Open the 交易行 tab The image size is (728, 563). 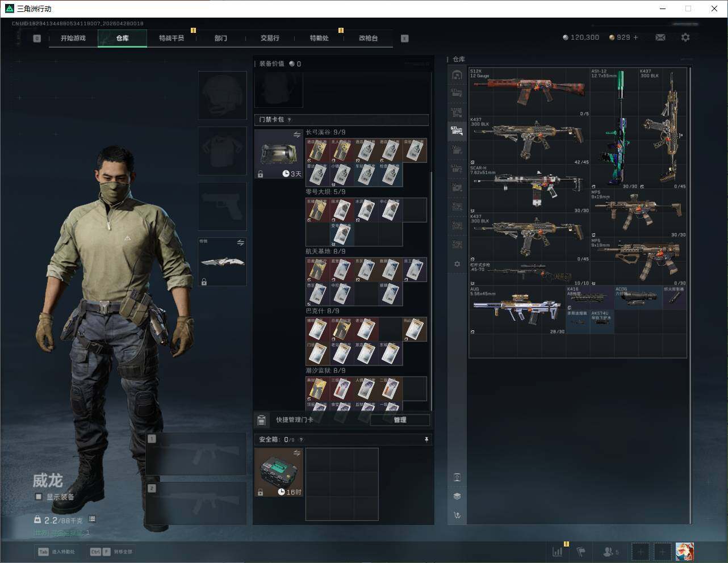(270, 38)
